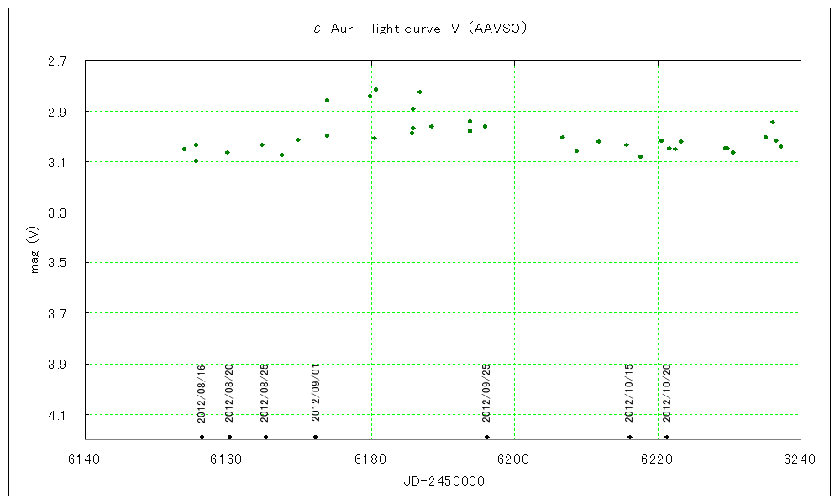Select the 2012/08/20 date label
Viewport: 840px width, 504px height.
coord(229,393)
